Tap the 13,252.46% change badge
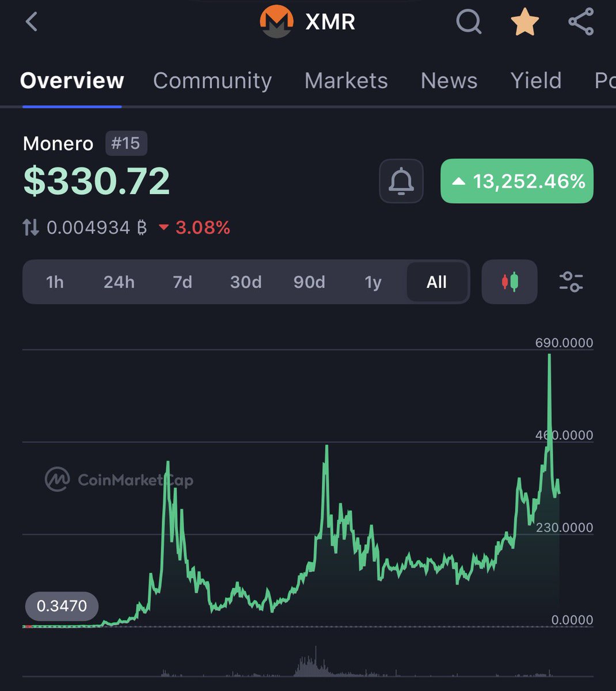The width and height of the screenshot is (616, 691). 517,181
